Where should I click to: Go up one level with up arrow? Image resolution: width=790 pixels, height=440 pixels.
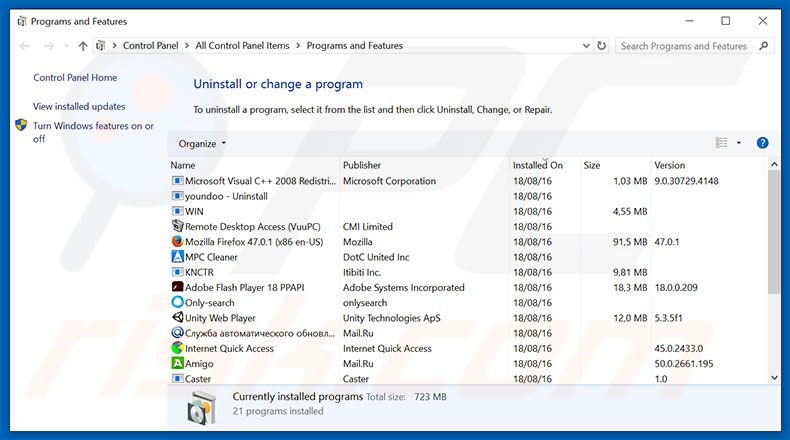(83, 46)
